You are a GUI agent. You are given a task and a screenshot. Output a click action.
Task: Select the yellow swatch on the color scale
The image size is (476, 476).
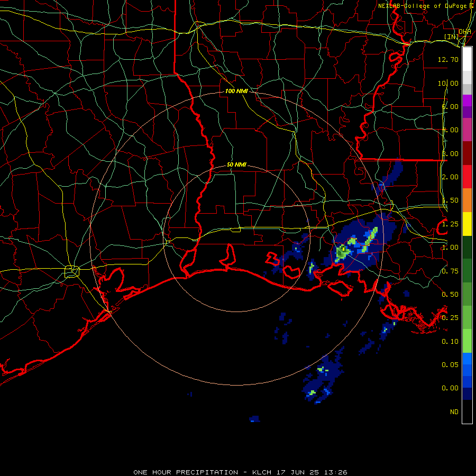(x=467, y=224)
